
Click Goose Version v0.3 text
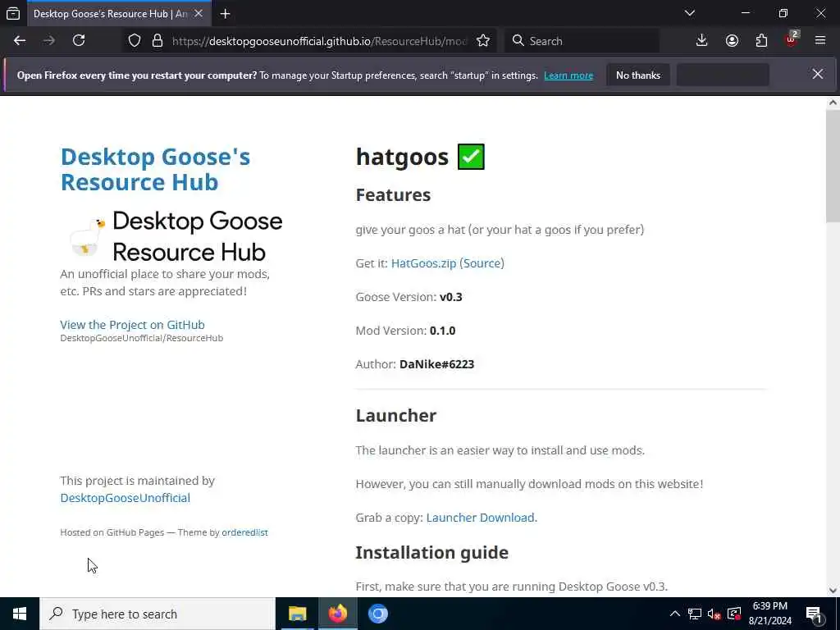pyautogui.click(x=409, y=297)
